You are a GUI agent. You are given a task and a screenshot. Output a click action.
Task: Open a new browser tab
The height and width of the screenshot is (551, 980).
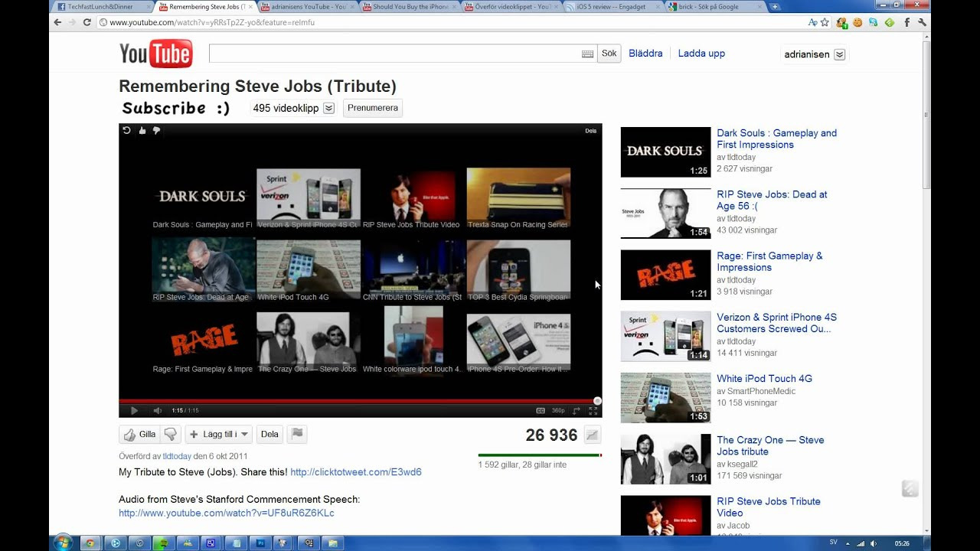point(775,7)
